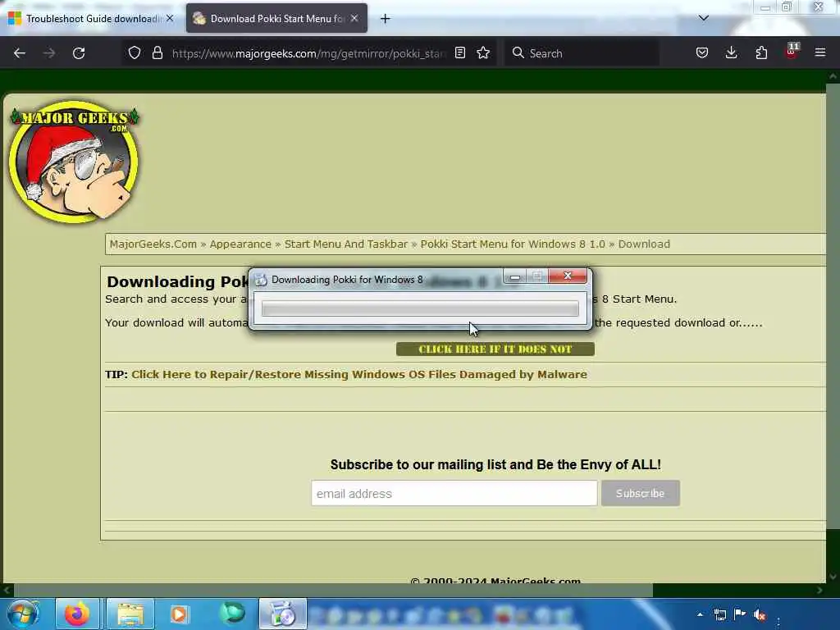Image resolution: width=840 pixels, height=630 pixels.
Task: Click the Major Geeks logo image
Action: click(x=75, y=162)
